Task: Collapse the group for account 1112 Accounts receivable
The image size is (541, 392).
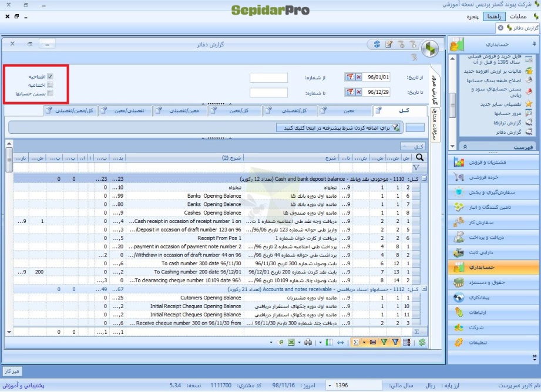Action: [x=424, y=289]
